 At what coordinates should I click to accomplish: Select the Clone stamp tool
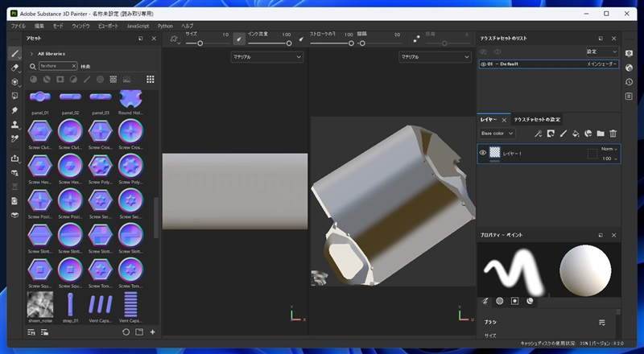14,125
